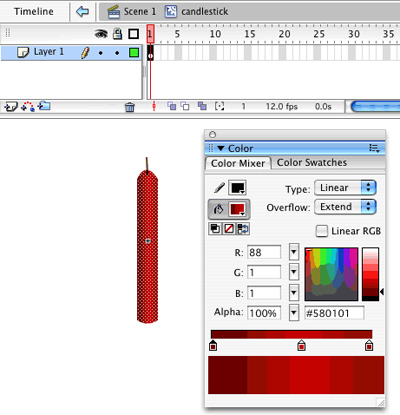400x415 pixels.
Task: Toggle show/hide all layers eye icon
Action: coord(101,34)
